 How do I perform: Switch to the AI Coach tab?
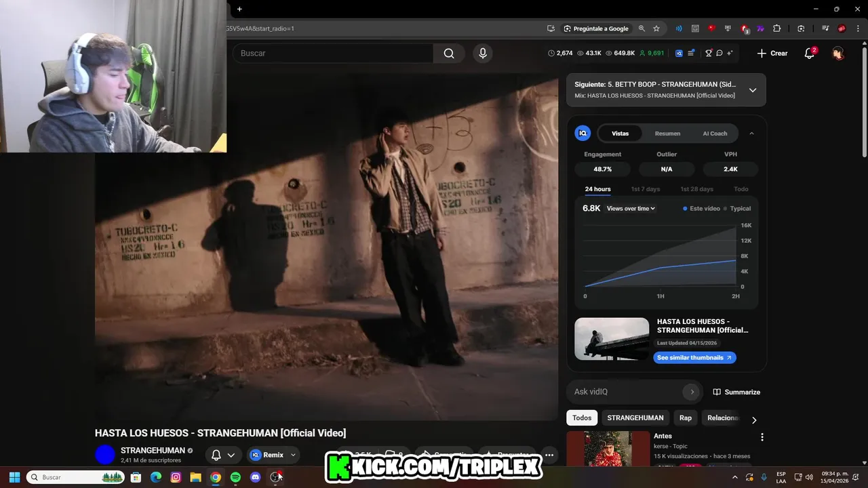tap(715, 134)
